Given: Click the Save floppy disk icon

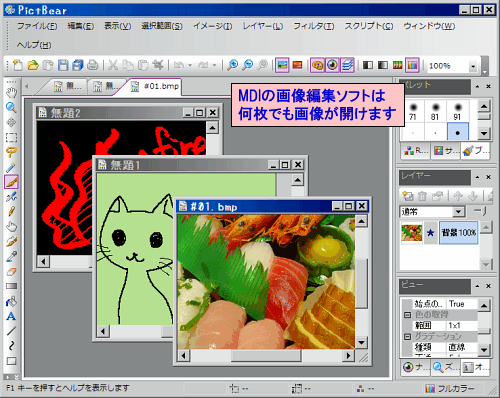Looking at the screenshot, I should tap(63, 65).
